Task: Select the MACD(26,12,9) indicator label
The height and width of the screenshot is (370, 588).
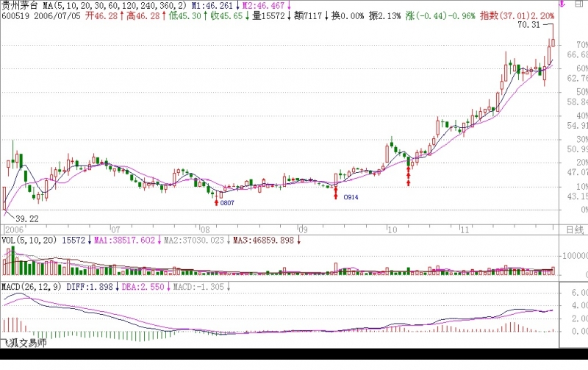Action: click(30, 286)
